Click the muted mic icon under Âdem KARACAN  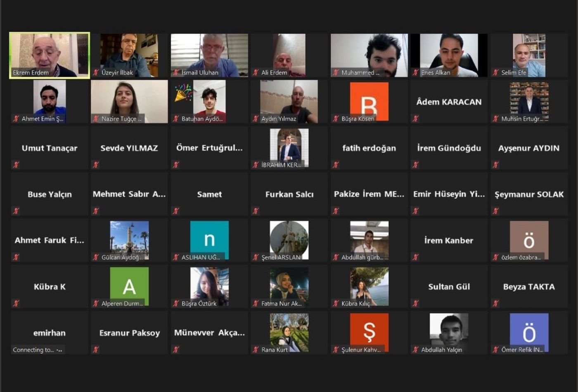click(x=416, y=119)
